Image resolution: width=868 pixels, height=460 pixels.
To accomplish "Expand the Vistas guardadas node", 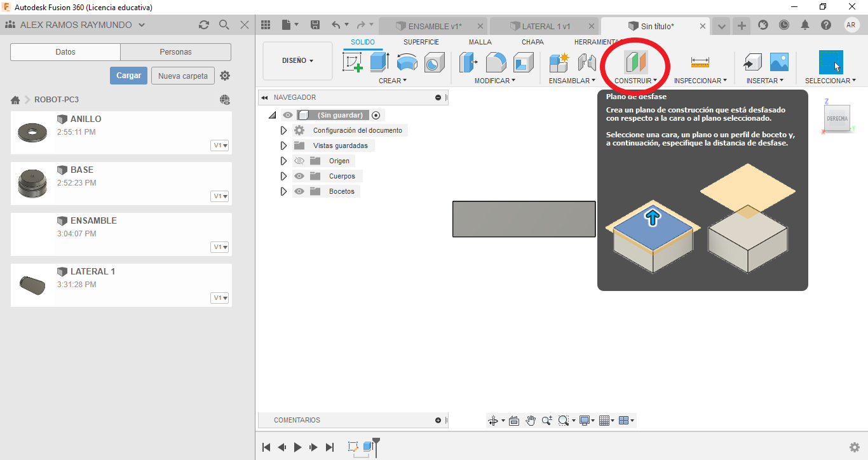I will click(283, 145).
